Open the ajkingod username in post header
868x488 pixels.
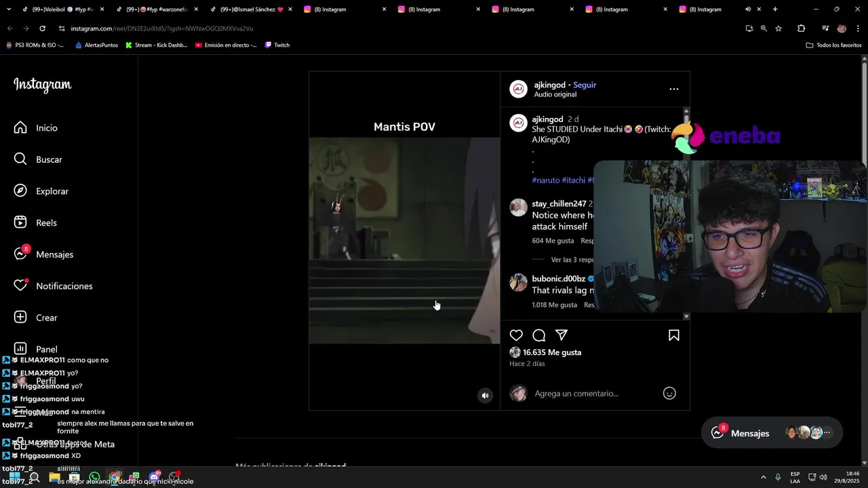click(549, 85)
